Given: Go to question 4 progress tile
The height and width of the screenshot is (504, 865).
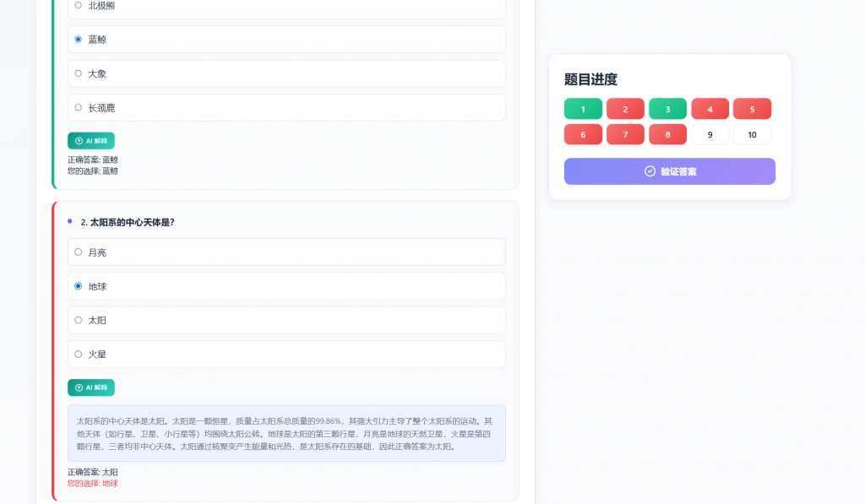Looking at the screenshot, I should click(710, 109).
